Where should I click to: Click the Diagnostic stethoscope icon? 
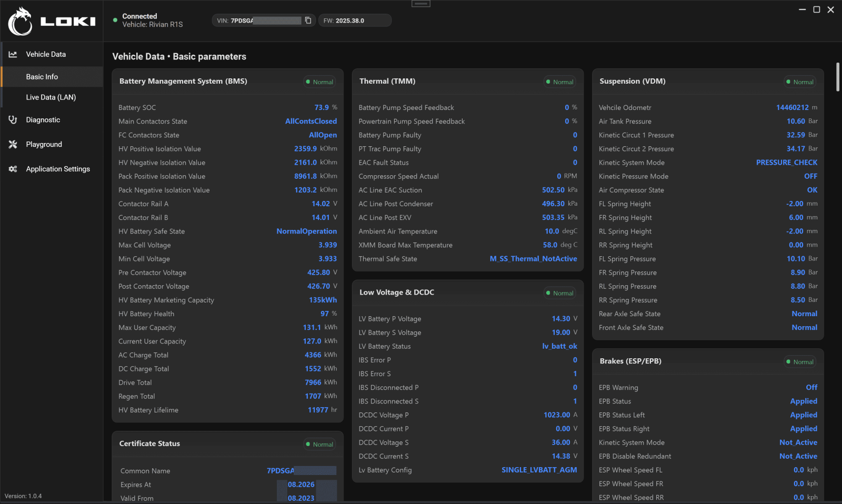(13, 120)
